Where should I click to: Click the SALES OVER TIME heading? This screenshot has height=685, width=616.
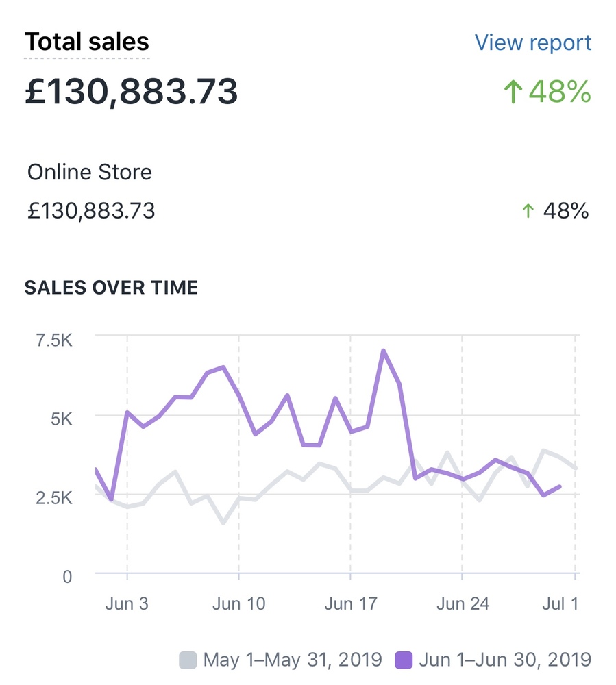(x=111, y=288)
